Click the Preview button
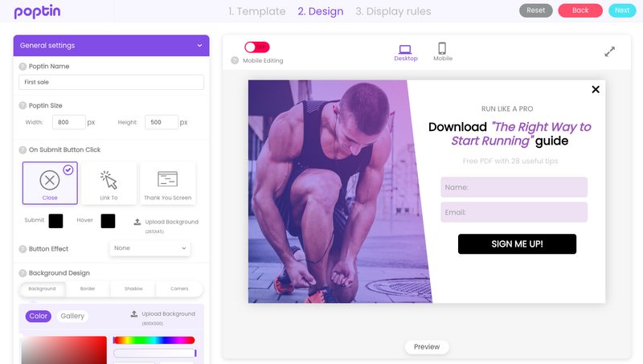The height and width of the screenshot is (364, 643). (427, 347)
